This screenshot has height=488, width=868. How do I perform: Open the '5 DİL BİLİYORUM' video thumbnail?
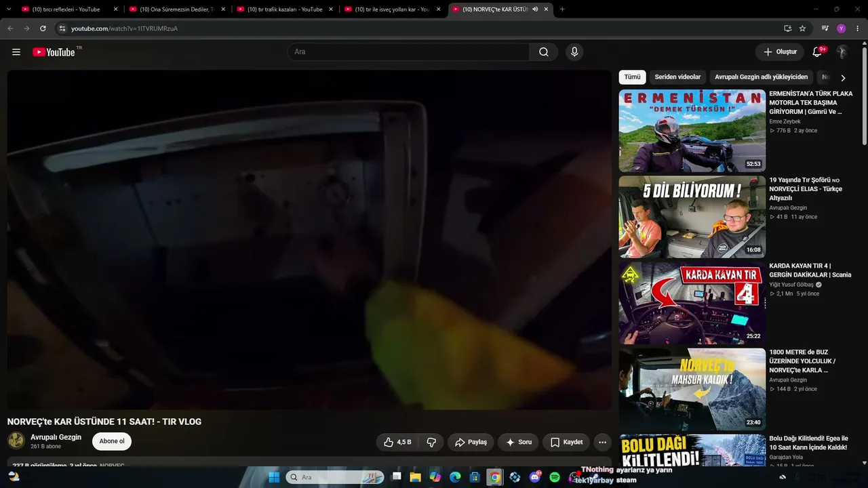click(692, 217)
